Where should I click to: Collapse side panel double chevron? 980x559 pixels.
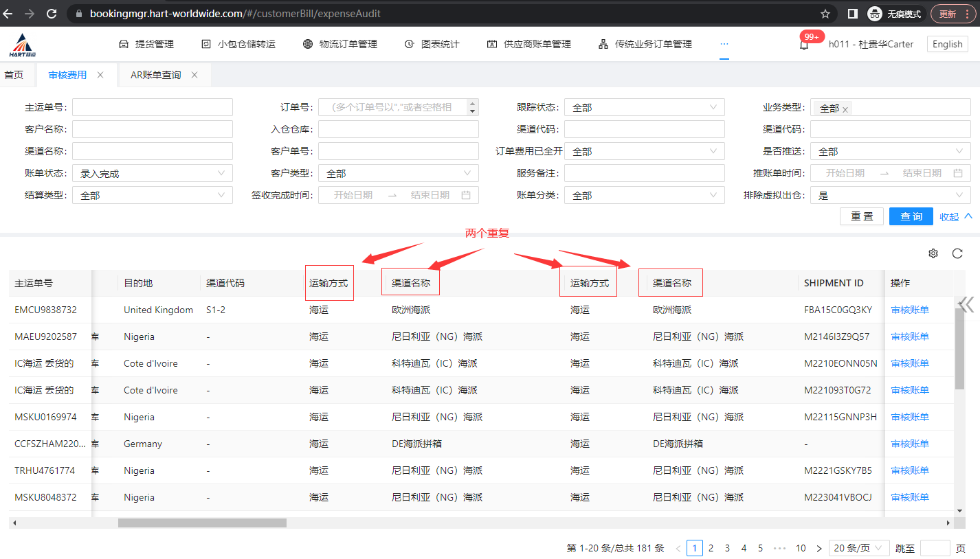point(967,305)
